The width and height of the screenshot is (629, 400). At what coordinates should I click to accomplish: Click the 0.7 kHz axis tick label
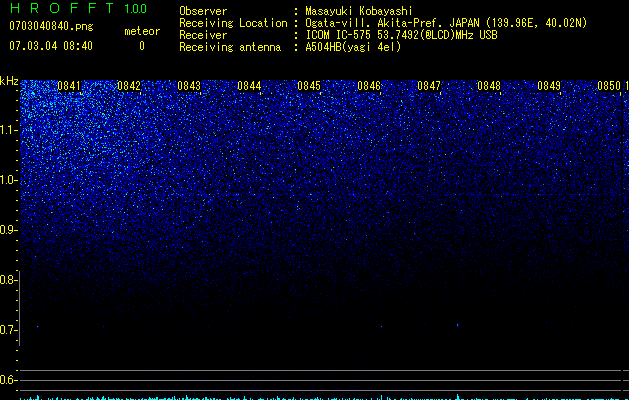[7, 330]
